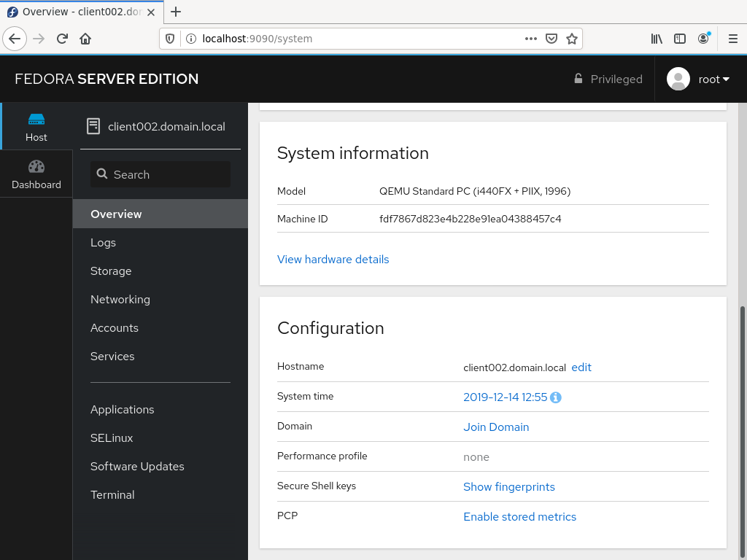747x560 pixels.
Task: Save page to Pocket icon
Action: (x=551, y=39)
